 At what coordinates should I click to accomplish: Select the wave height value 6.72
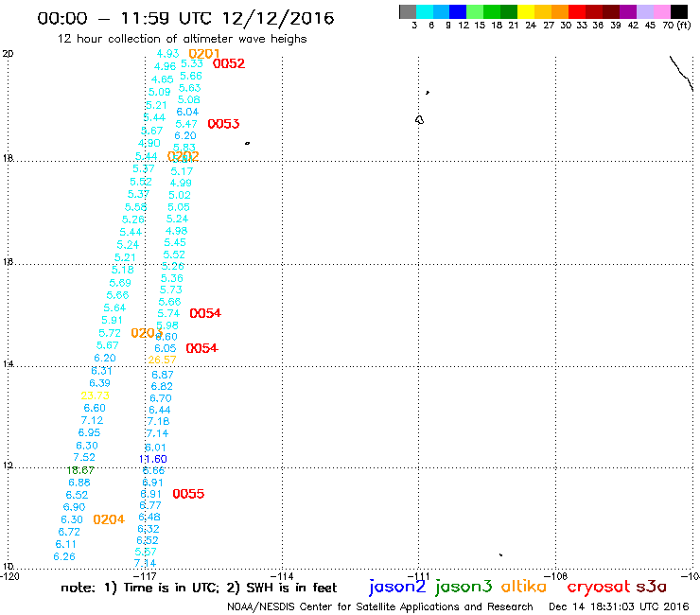click(x=69, y=532)
